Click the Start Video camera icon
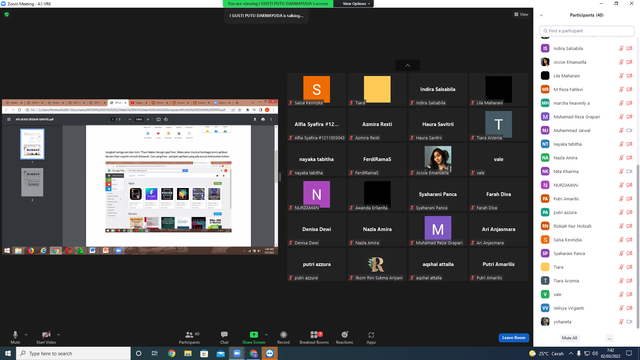Image resolution: width=640 pixels, height=360 pixels. (46, 335)
